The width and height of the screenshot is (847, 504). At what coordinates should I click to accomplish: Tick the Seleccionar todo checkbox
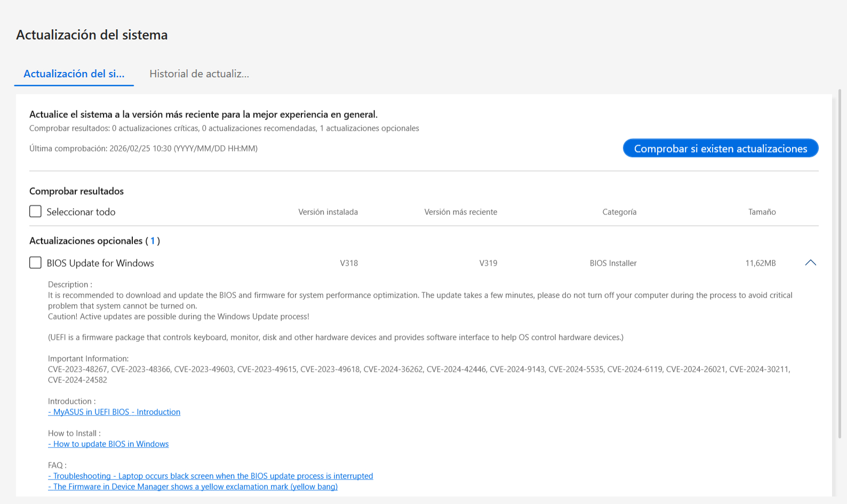(x=35, y=212)
